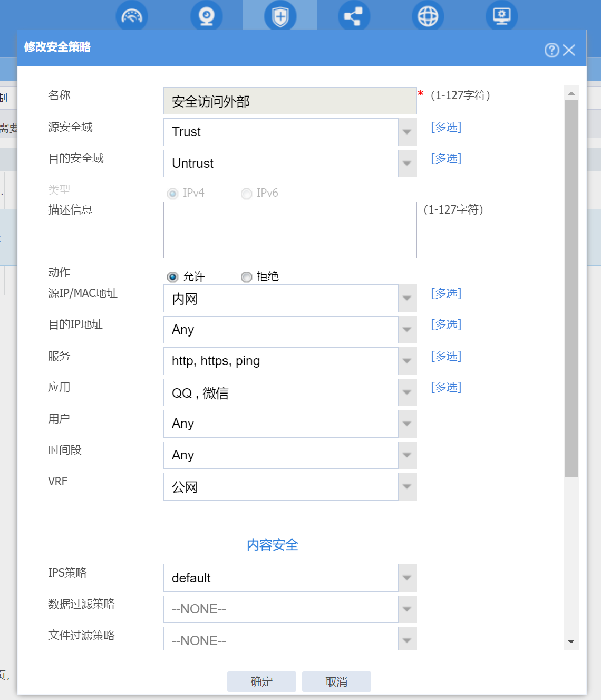
Task: Select the IPv6 type radio button
Action: pyautogui.click(x=246, y=194)
